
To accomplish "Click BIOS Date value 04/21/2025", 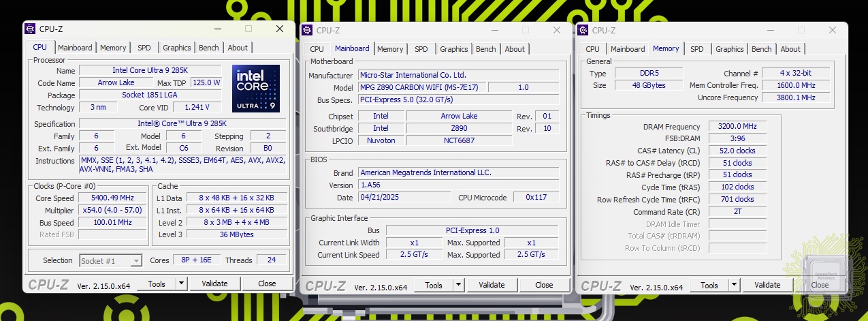I will pyautogui.click(x=404, y=197).
